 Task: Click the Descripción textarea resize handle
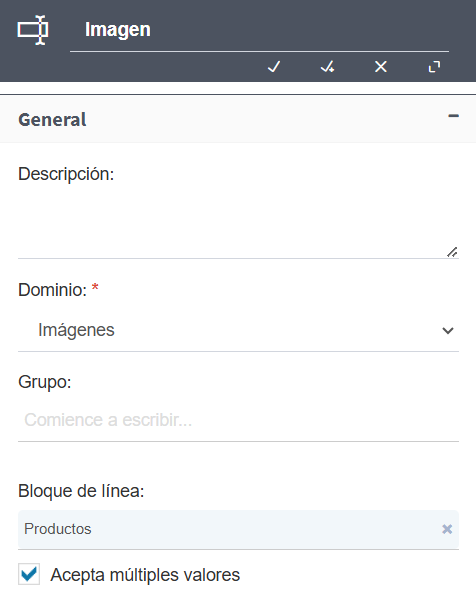coord(452,252)
